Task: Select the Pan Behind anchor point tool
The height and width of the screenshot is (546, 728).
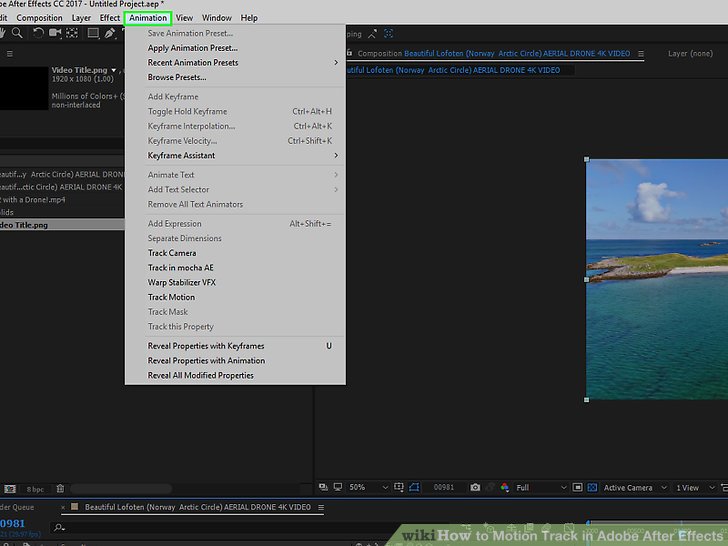Action: 72,33
